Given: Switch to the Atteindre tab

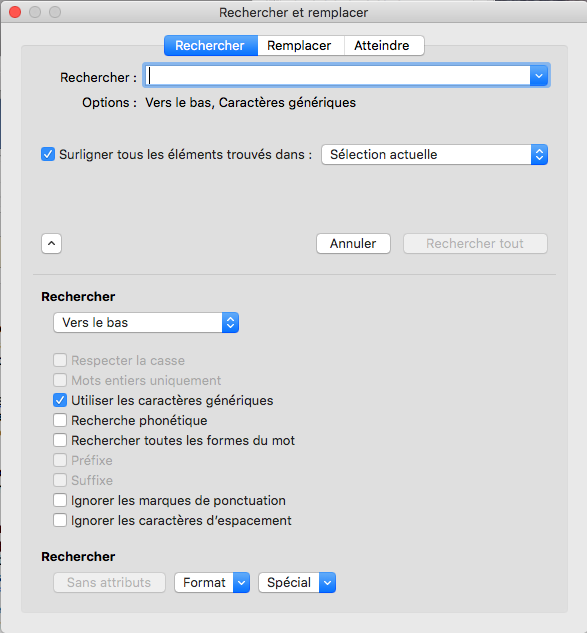Looking at the screenshot, I should 382,45.
